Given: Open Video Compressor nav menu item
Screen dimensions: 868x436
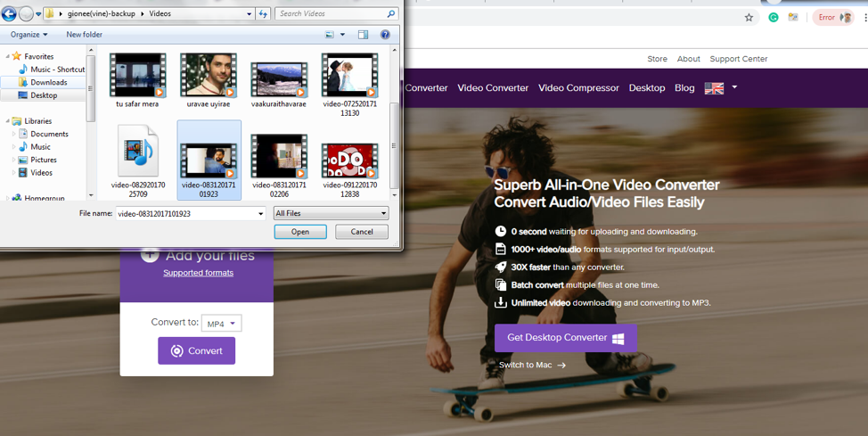Looking at the screenshot, I should point(578,88).
